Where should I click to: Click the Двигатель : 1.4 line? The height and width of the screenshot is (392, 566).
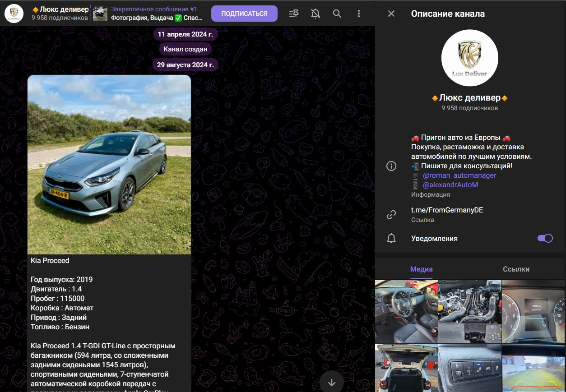coord(56,289)
